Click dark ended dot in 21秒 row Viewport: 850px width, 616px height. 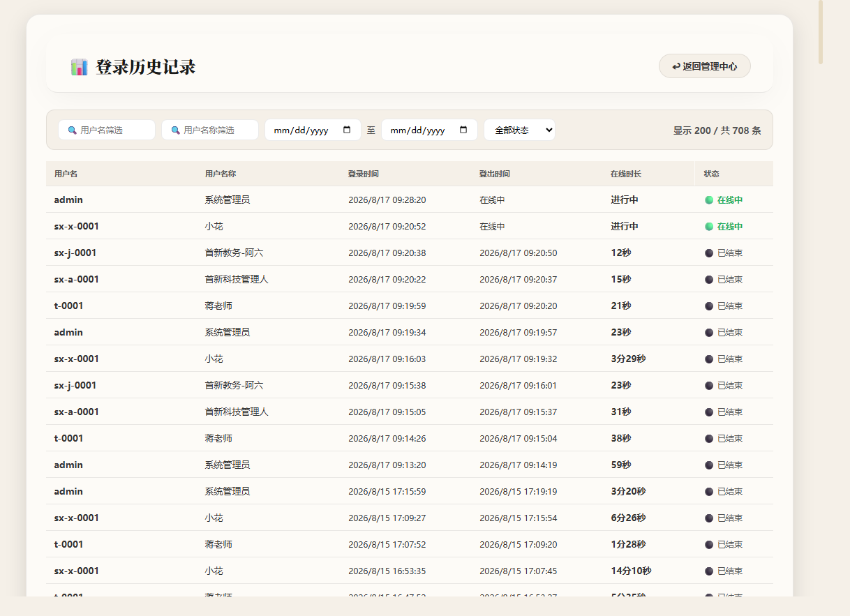coord(709,306)
